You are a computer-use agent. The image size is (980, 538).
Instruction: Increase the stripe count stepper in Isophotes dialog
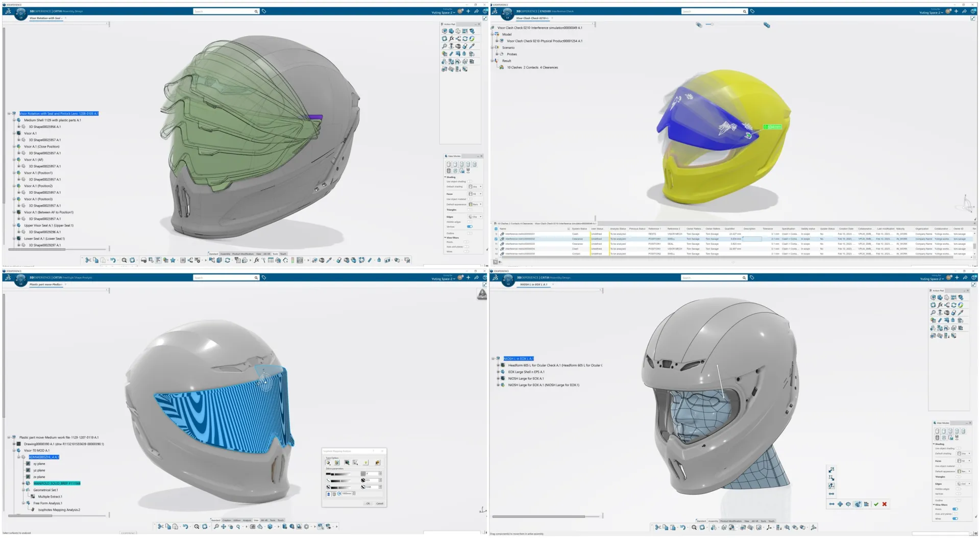click(380, 473)
